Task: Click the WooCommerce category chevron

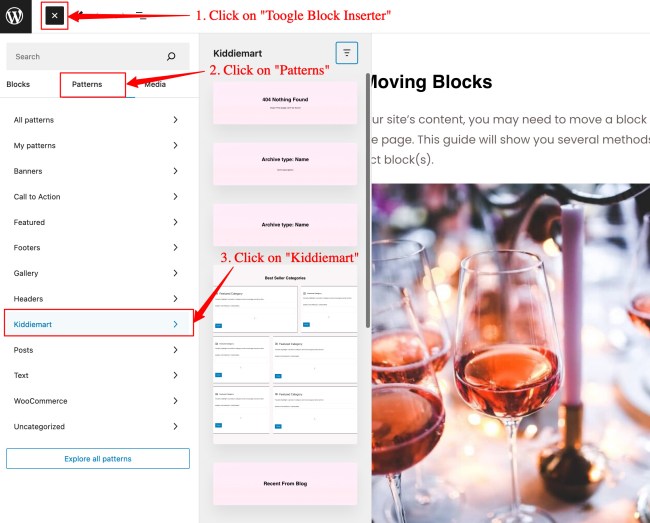Action: click(175, 401)
